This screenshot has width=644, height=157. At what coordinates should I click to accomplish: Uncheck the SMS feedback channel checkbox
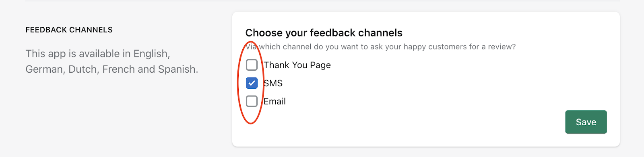[252, 83]
